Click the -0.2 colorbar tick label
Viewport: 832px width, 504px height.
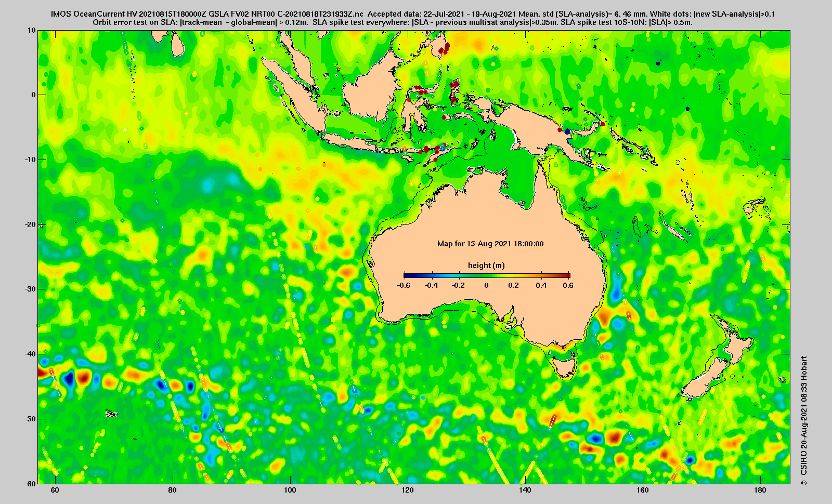click(x=459, y=285)
